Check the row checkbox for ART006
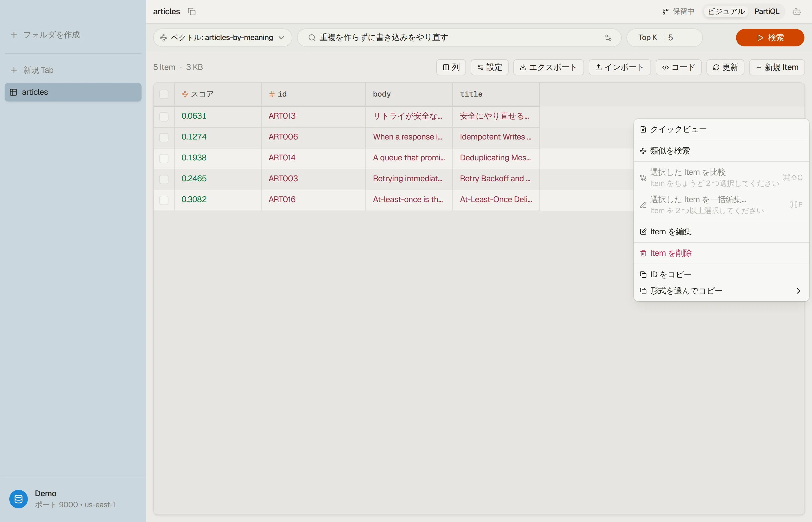This screenshot has height=522, width=812. (164, 138)
